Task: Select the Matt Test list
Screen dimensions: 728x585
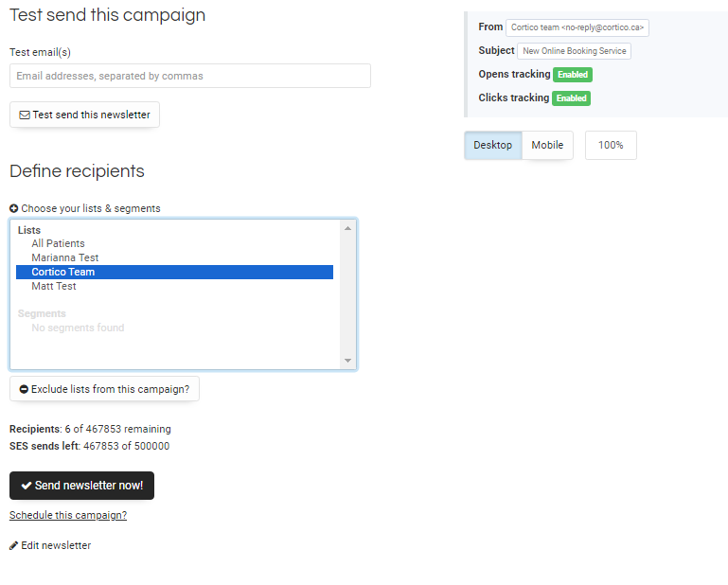Action: point(54,286)
